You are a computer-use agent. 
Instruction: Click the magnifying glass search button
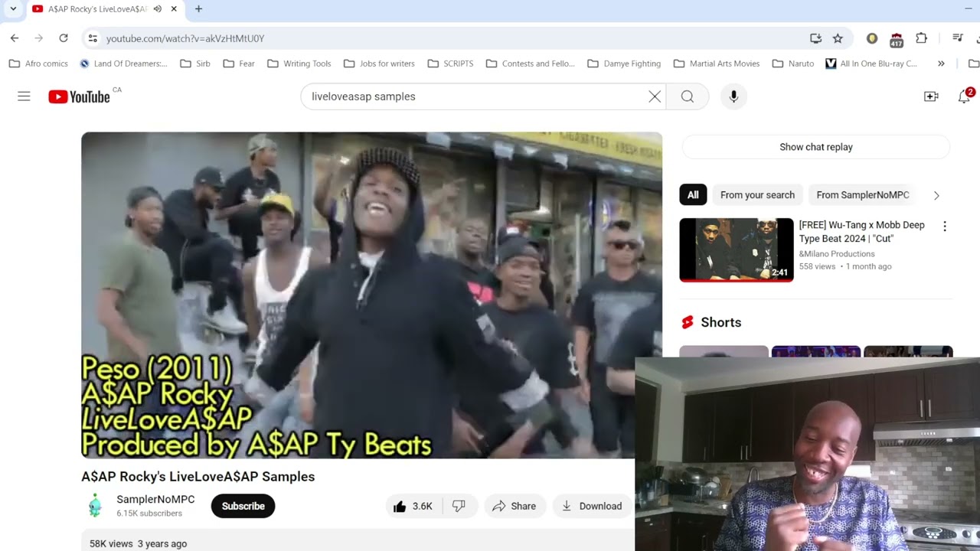point(688,96)
